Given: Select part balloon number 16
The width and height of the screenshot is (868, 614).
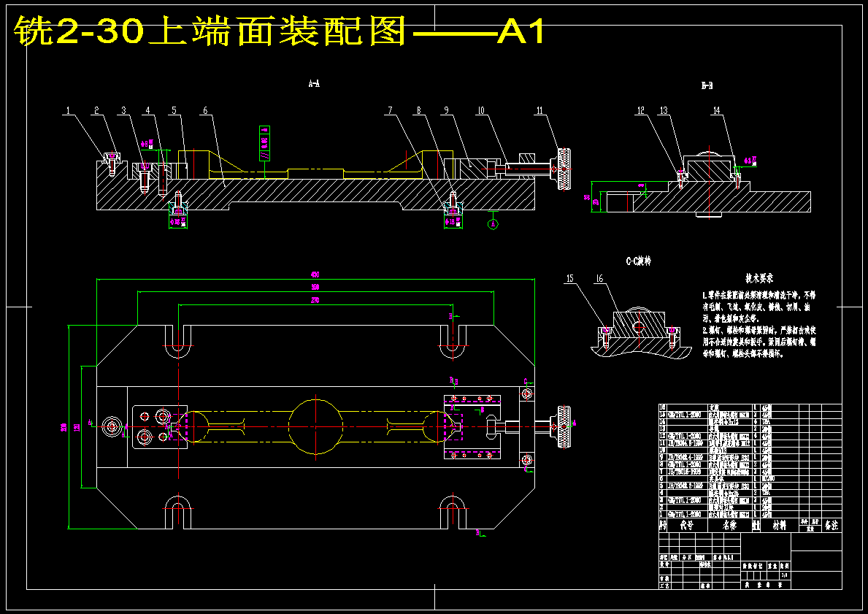Looking at the screenshot, I should [x=599, y=278].
